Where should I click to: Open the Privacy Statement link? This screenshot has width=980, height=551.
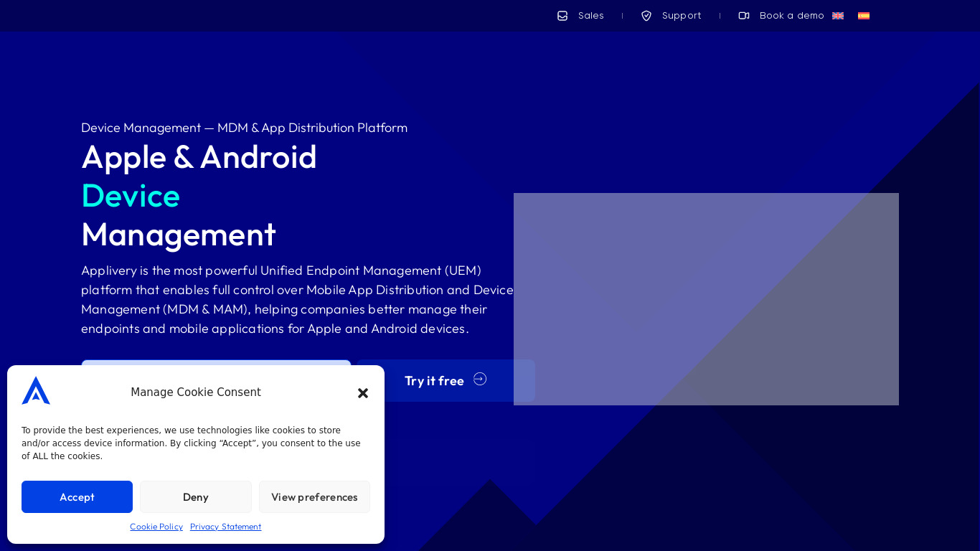point(225,527)
